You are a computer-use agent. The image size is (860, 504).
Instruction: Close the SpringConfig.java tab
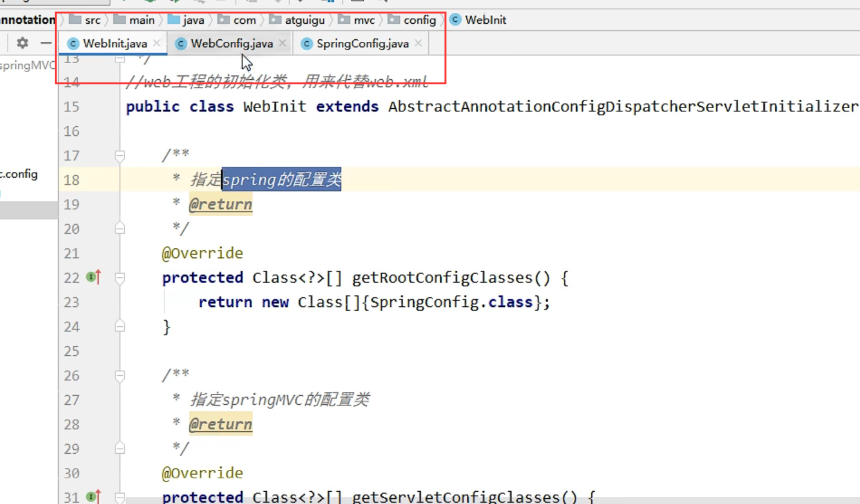pos(418,44)
